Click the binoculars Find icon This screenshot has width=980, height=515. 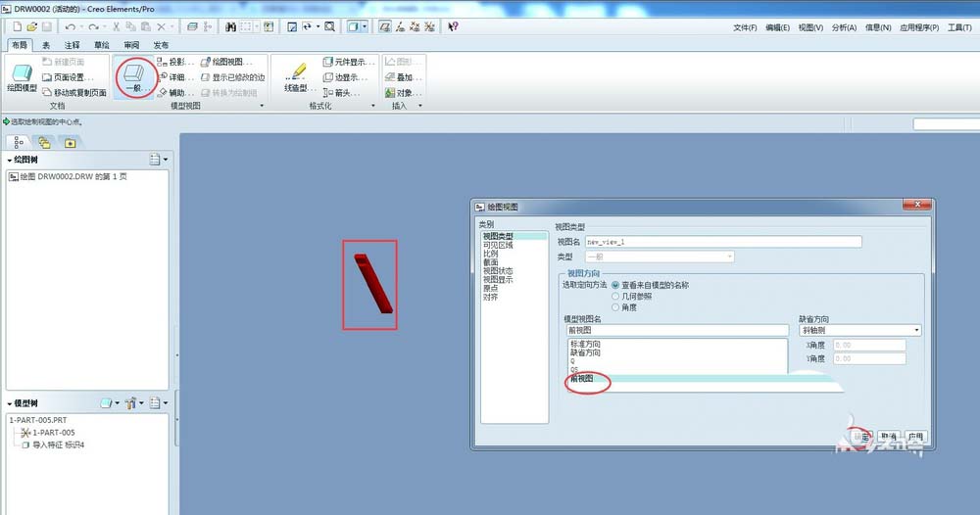pos(230,26)
